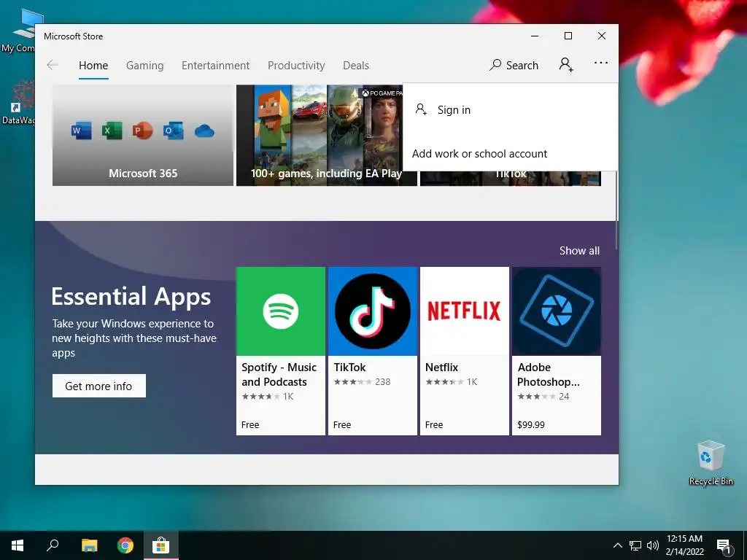Click Show all for Essential Apps
Viewport: 747px width, 560px height.
coord(579,251)
